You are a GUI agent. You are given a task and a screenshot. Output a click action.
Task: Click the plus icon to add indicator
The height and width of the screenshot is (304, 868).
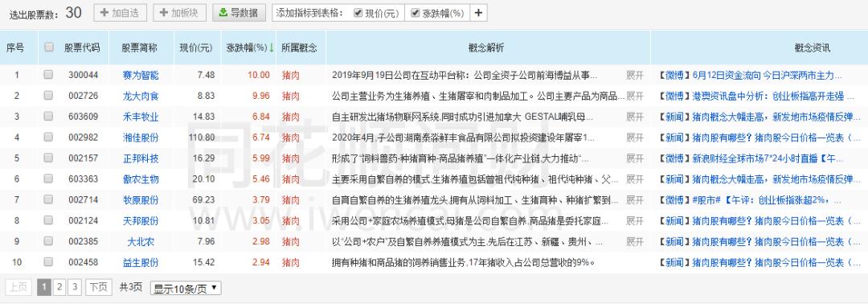click(479, 13)
